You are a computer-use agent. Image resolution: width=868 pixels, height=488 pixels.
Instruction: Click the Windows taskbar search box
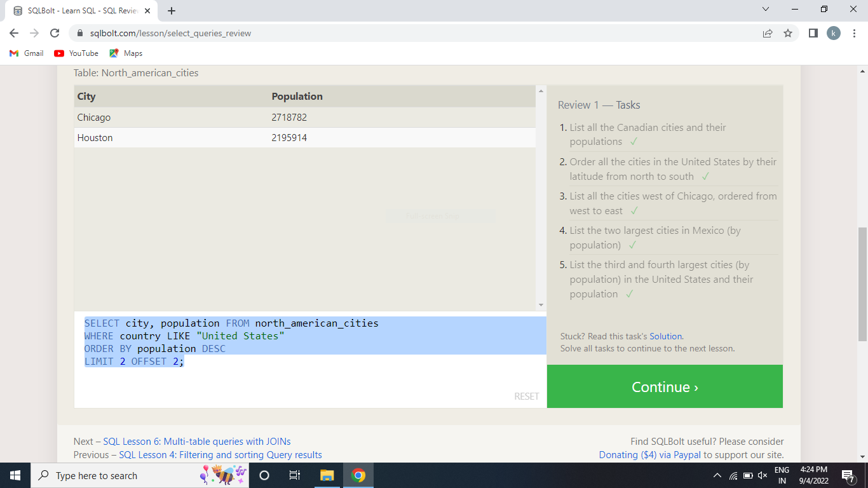[x=140, y=475]
